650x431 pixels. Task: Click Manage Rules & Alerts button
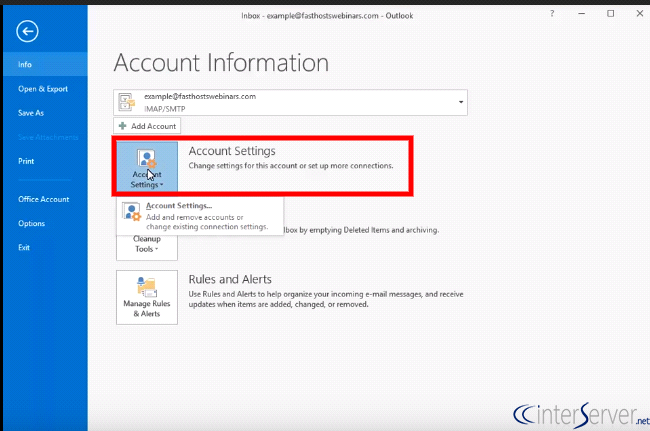tap(147, 297)
